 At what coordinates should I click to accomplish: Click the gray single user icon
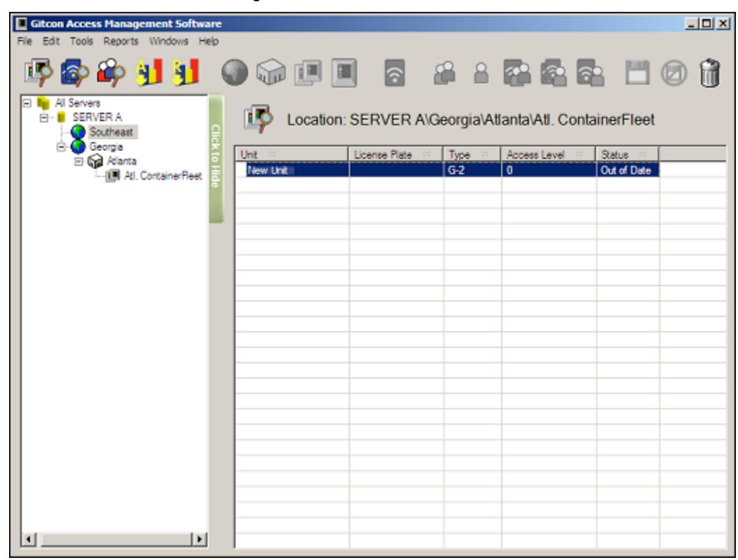tap(481, 73)
